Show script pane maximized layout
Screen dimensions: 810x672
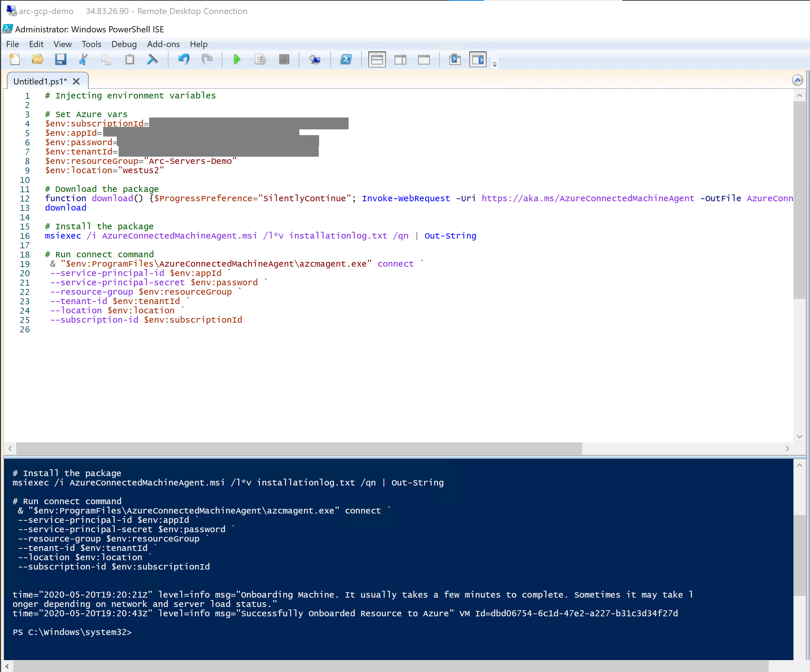click(424, 60)
